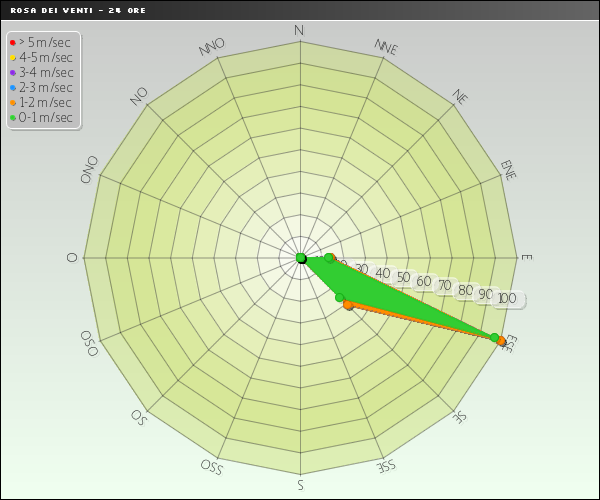
Task: Click the green filled wind polygon area
Action: (x=400, y=297)
